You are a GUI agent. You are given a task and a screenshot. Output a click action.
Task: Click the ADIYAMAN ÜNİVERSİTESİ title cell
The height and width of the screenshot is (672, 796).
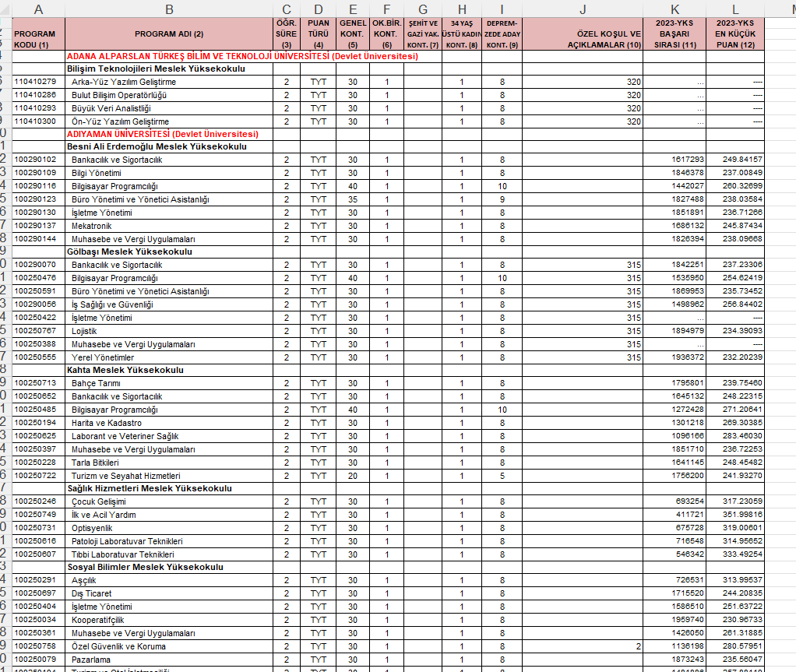click(x=162, y=134)
